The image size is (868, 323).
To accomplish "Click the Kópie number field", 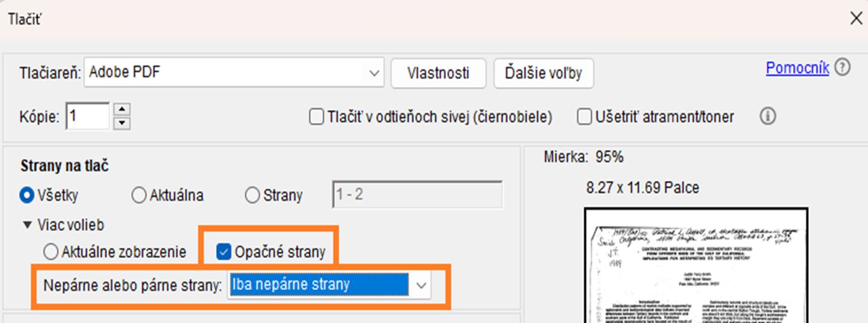I will tap(88, 116).
